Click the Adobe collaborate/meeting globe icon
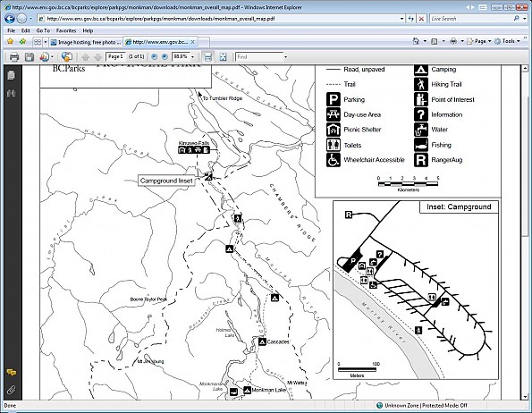The image size is (532, 413). (67, 57)
